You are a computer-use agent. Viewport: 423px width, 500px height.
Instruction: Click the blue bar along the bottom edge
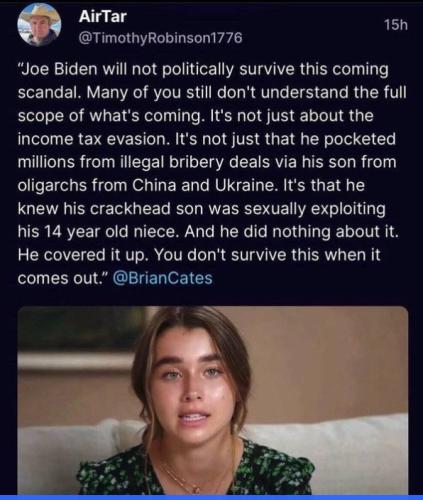click(x=211, y=497)
